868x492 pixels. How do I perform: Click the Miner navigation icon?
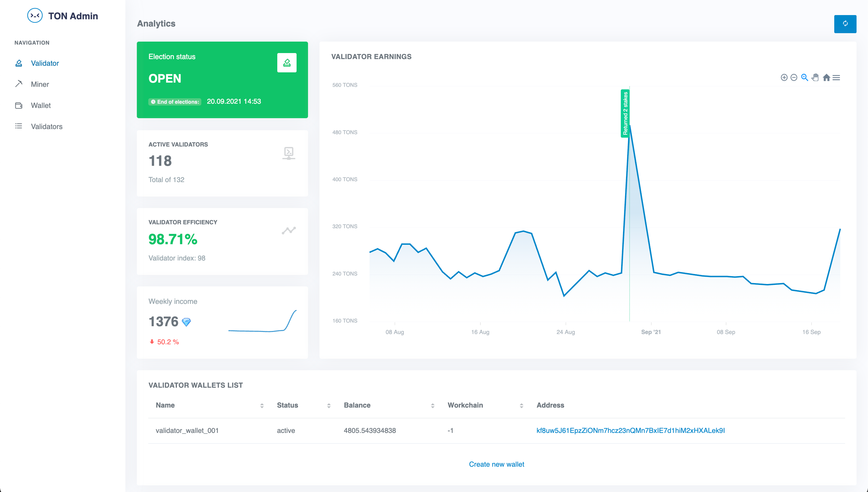coord(18,84)
